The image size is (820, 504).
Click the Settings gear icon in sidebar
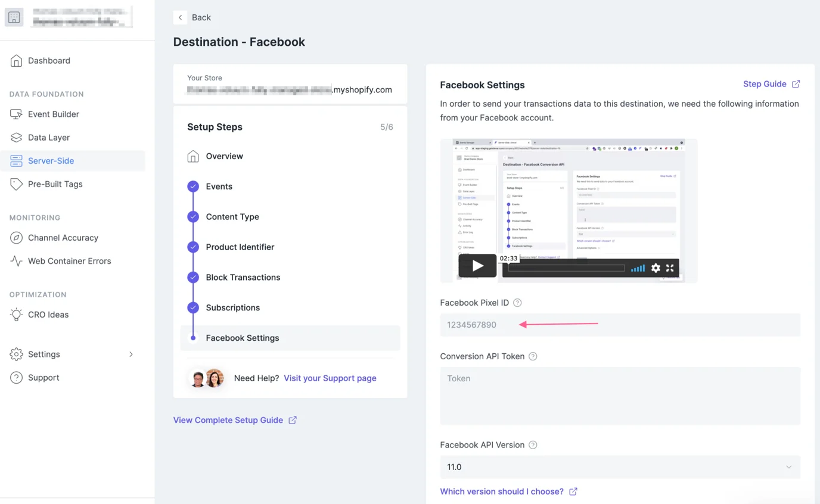click(16, 354)
